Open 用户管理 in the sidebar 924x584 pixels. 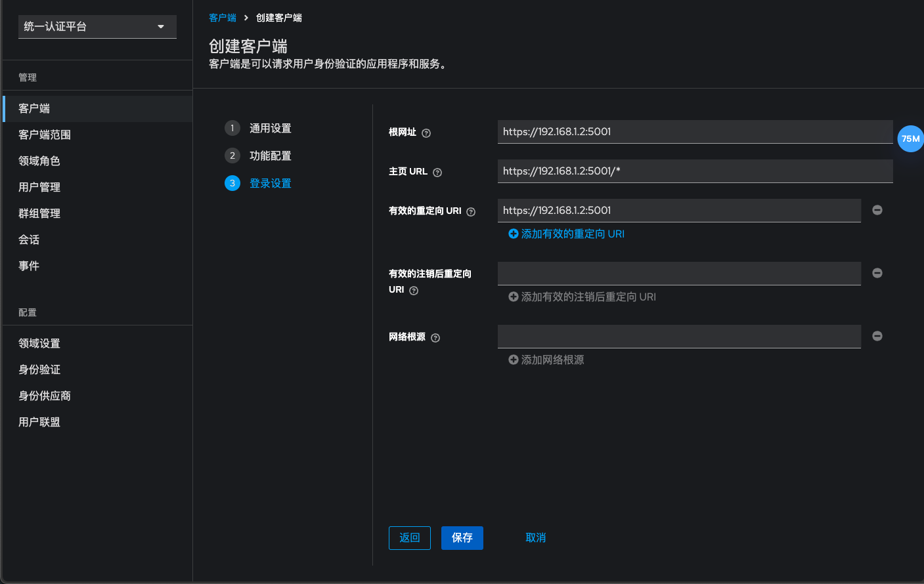point(39,187)
